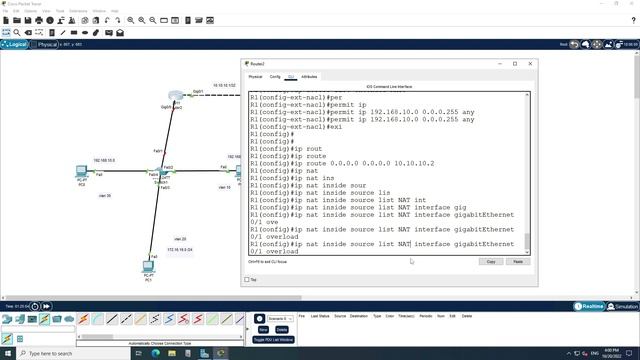Switch to Realtime mode
The width and height of the screenshot is (640, 360).
589,307
